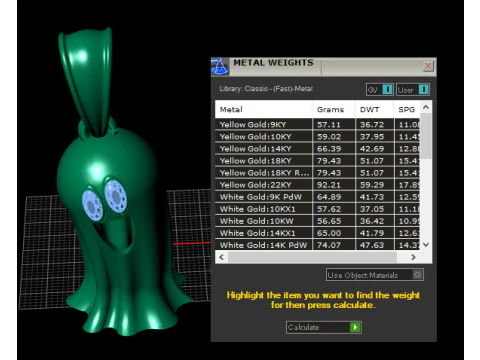Click the horizontal scrollbar thumb
480x360 pixels.
point(312,257)
